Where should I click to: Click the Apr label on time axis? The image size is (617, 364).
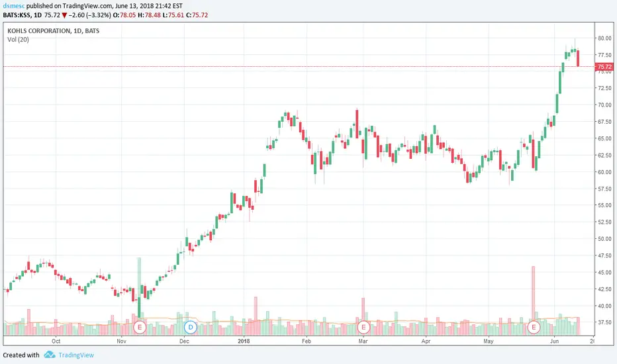pos(426,341)
